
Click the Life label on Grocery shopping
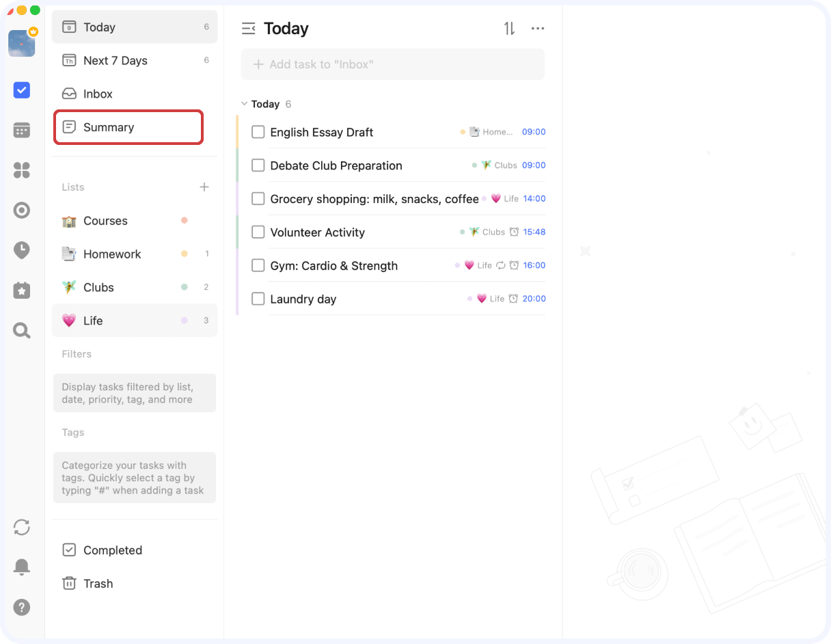pyautogui.click(x=511, y=199)
